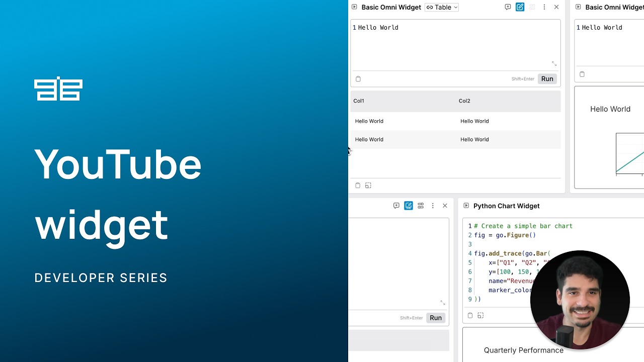
Task: Click the greyed parameters icon in Basic Omni Widget header
Action: (x=532, y=7)
